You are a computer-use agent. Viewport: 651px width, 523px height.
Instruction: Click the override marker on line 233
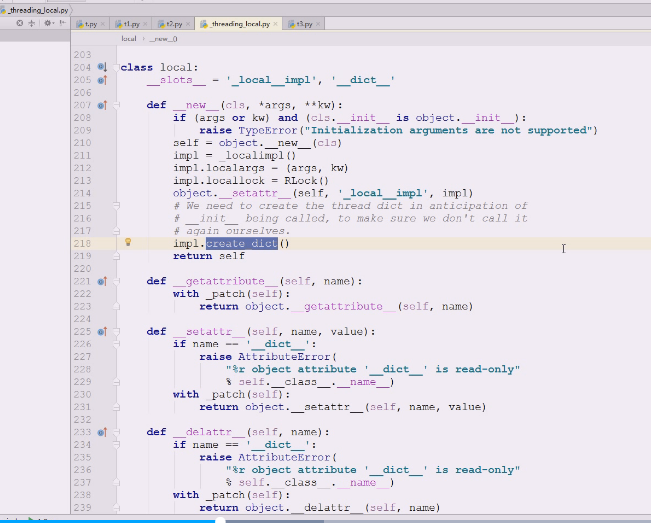102,432
